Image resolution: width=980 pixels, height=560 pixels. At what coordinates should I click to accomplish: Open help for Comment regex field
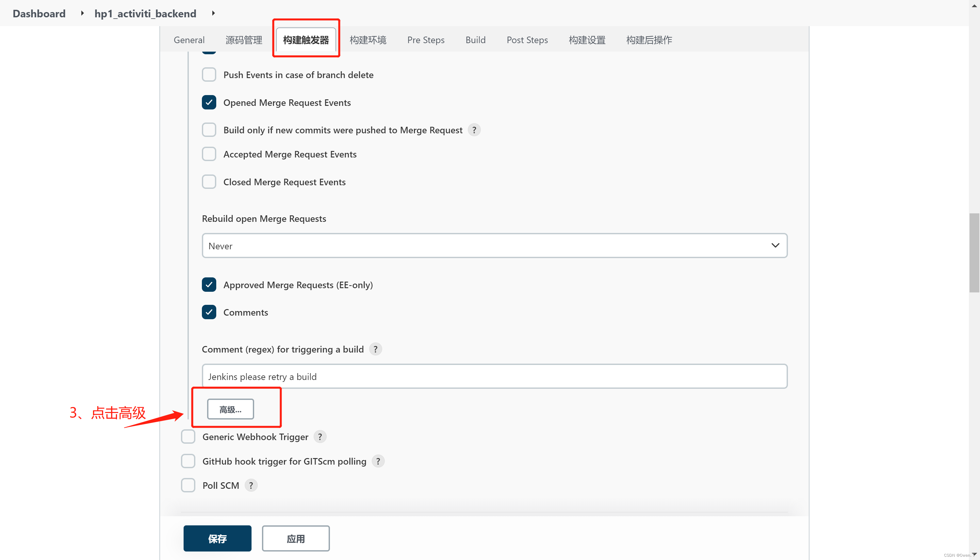click(375, 349)
